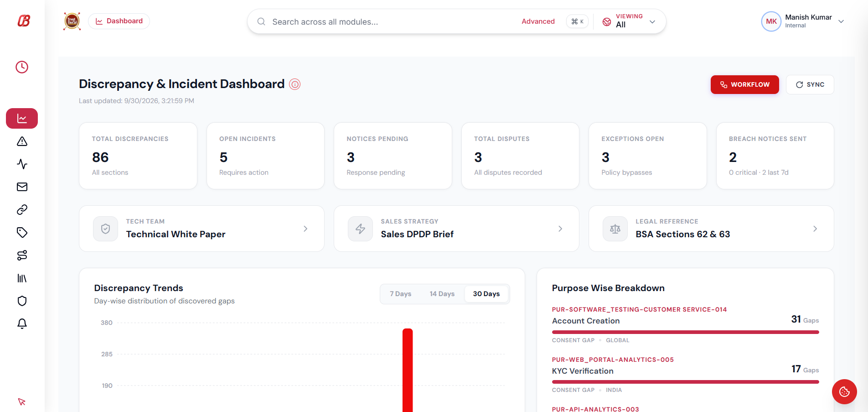868x412 pixels.
Task: Click the tall red bar in trends chart
Action: [x=408, y=370]
